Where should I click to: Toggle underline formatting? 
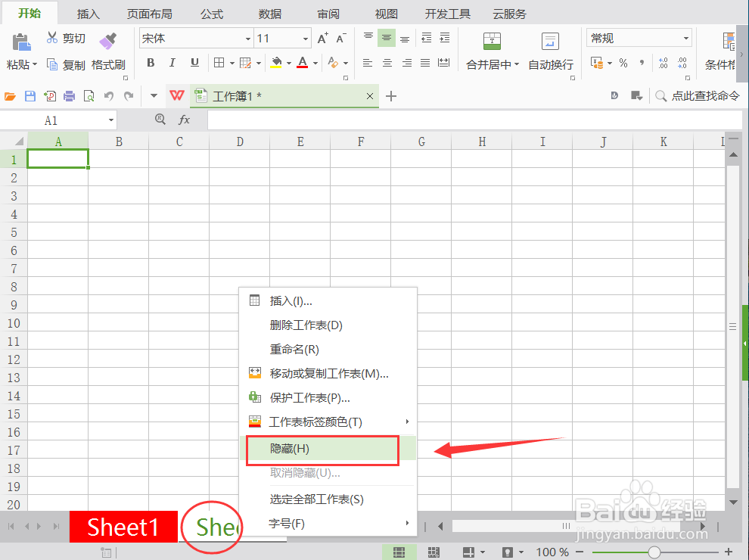tap(194, 63)
